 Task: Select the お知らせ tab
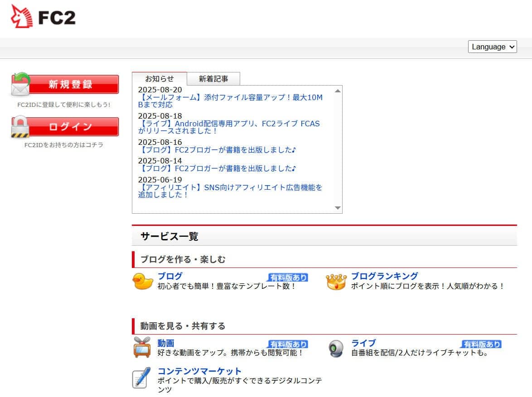click(160, 79)
